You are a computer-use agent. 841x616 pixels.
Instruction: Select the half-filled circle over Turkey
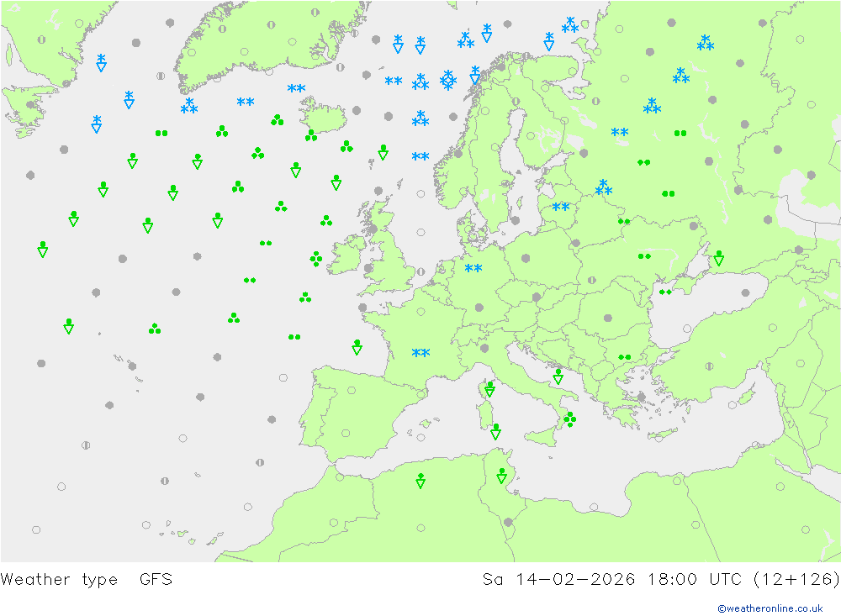pos(709,366)
